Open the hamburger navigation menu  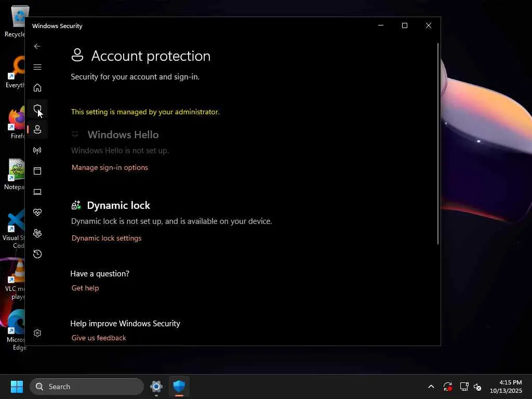click(x=37, y=67)
